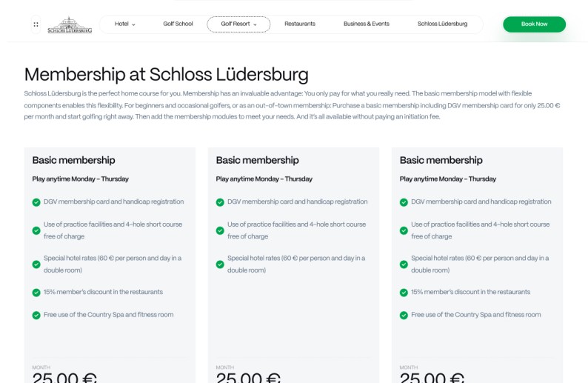Screen dimensions: 588x383
Task: Click Schloss Lüdersburg nav link
Action: [442, 24]
